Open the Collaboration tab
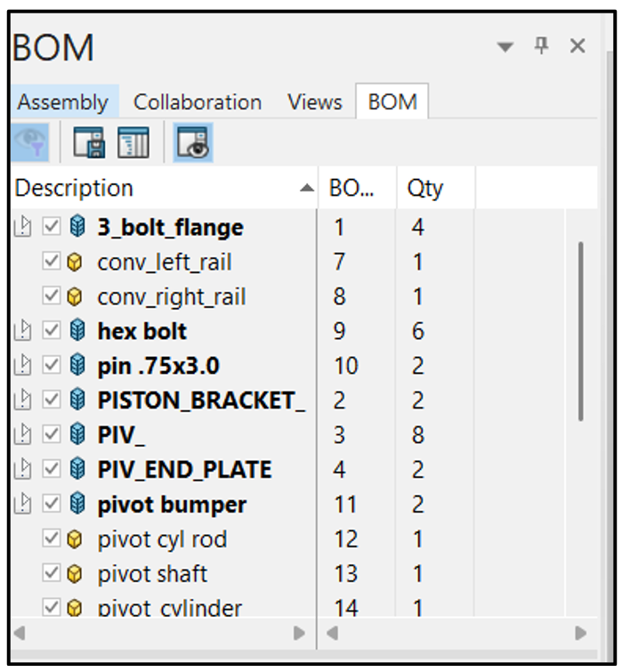The height and width of the screenshot is (672, 622). (198, 102)
